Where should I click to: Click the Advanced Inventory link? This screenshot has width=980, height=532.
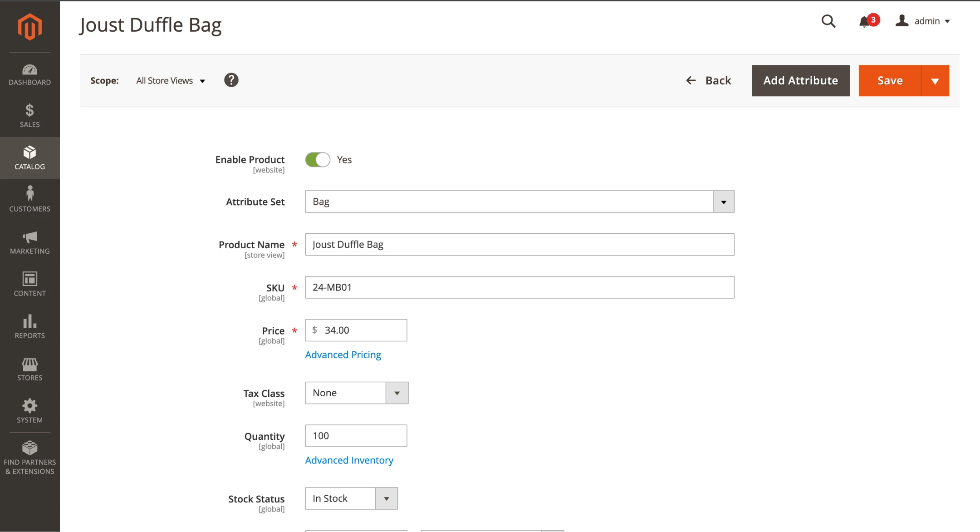pos(349,460)
